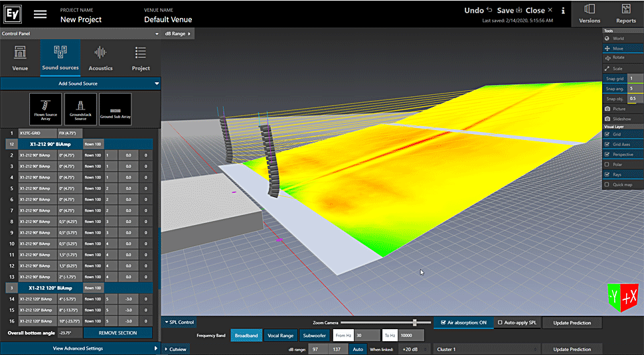
Task: Select the Scale tool
Action: tap(623, 68)
